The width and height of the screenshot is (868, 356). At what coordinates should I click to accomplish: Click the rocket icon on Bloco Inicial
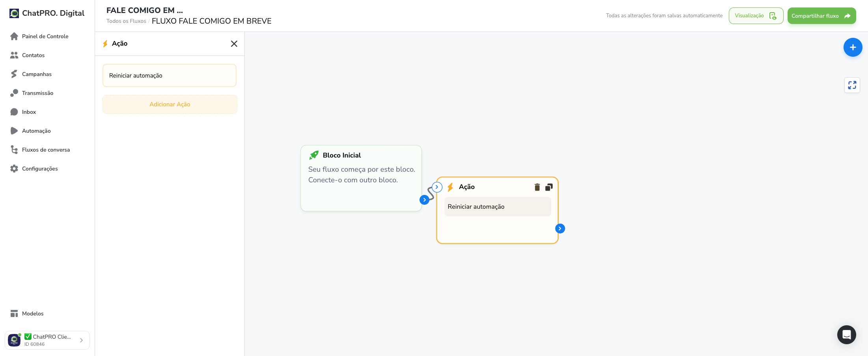pyautogui.click(x=314, y=155)
